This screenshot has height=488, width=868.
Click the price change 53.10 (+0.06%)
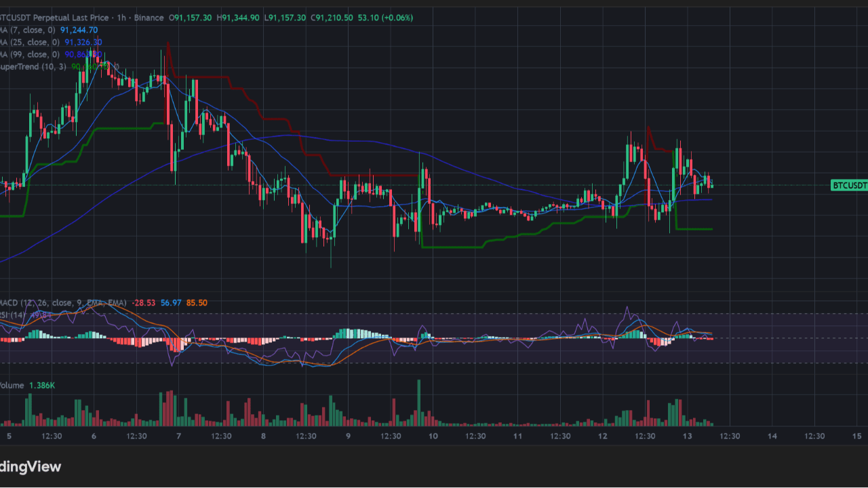(385, 18)
